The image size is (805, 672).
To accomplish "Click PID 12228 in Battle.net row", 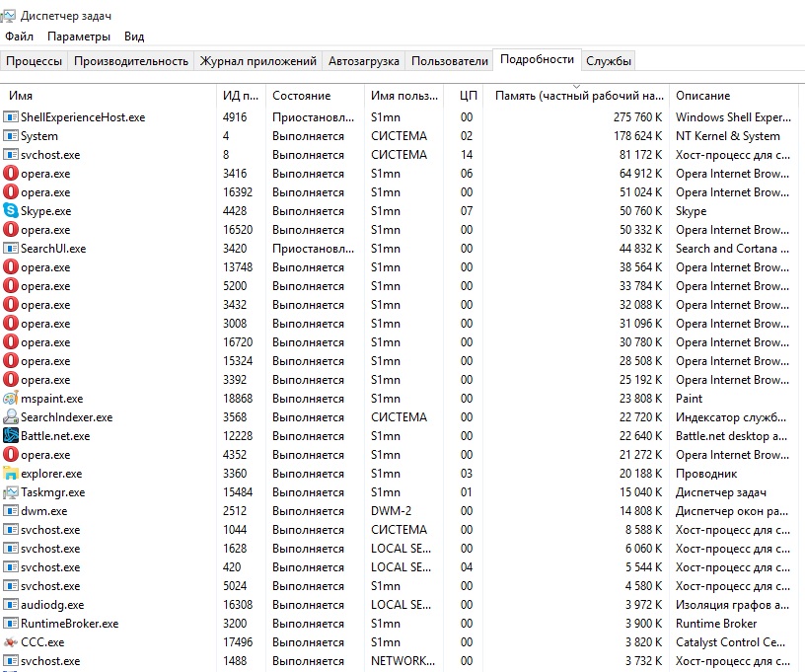I will (x=238, y=436).
